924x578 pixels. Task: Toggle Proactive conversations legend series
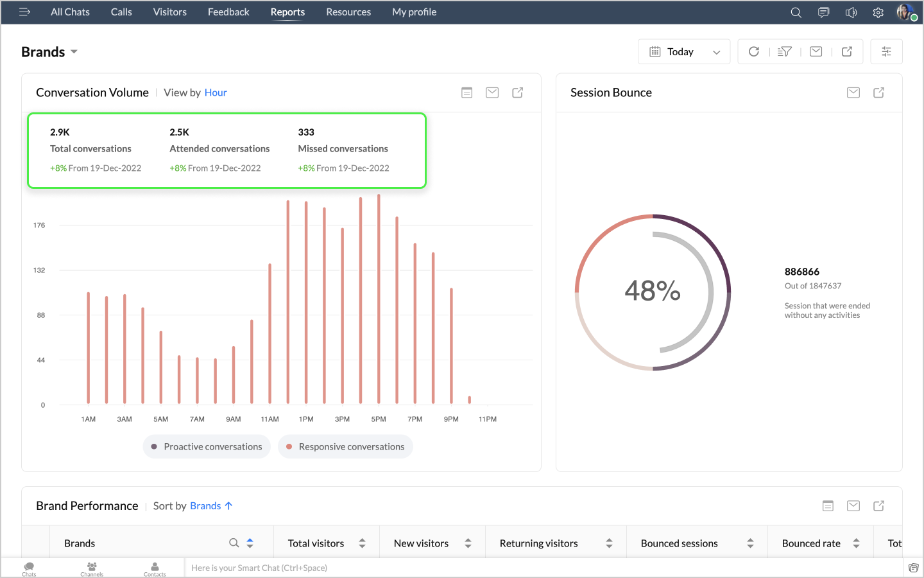point(207,446)
